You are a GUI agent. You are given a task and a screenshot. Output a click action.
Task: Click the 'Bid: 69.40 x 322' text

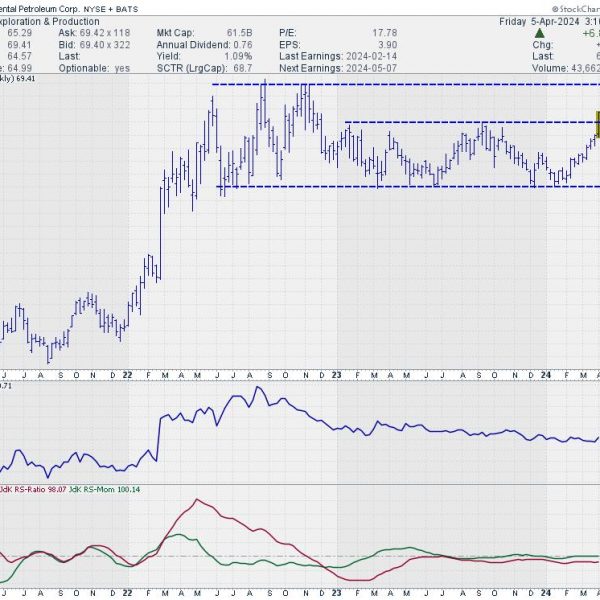click(x=94, y=45)
